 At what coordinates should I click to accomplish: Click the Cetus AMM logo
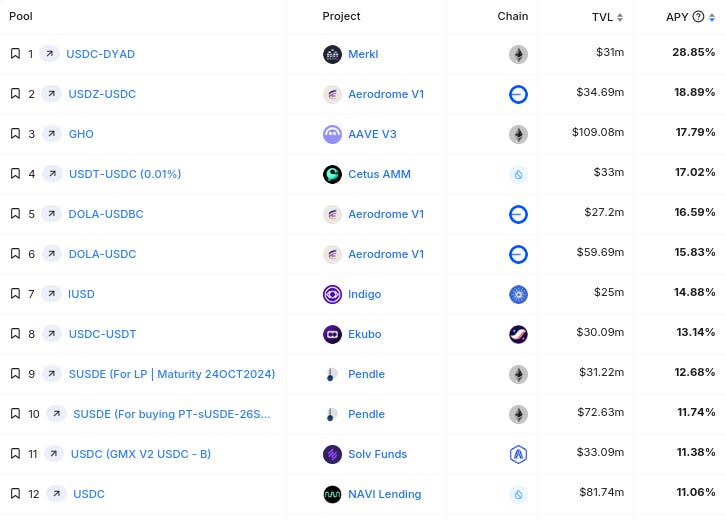[x=332, y=174]
